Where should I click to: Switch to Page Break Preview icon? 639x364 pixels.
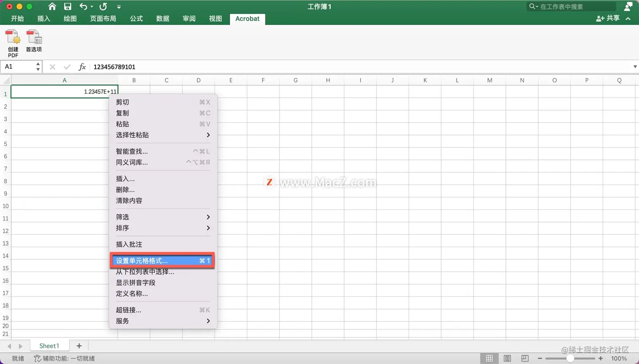(525, 359)
